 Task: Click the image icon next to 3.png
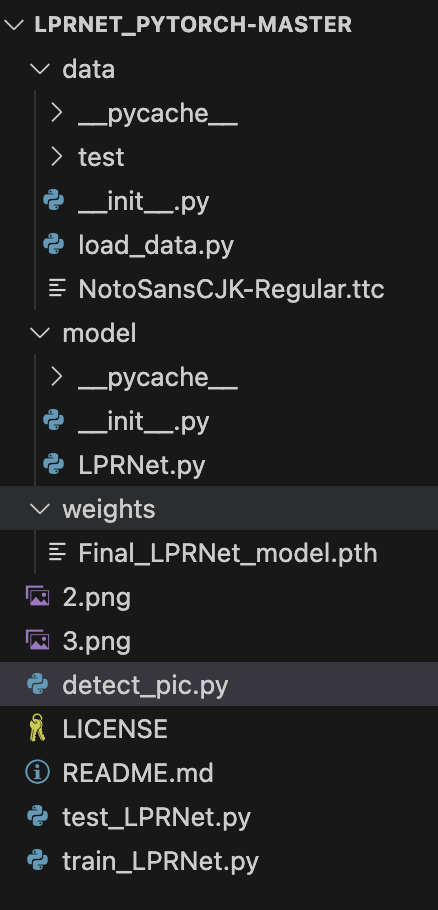pos(38,641)
